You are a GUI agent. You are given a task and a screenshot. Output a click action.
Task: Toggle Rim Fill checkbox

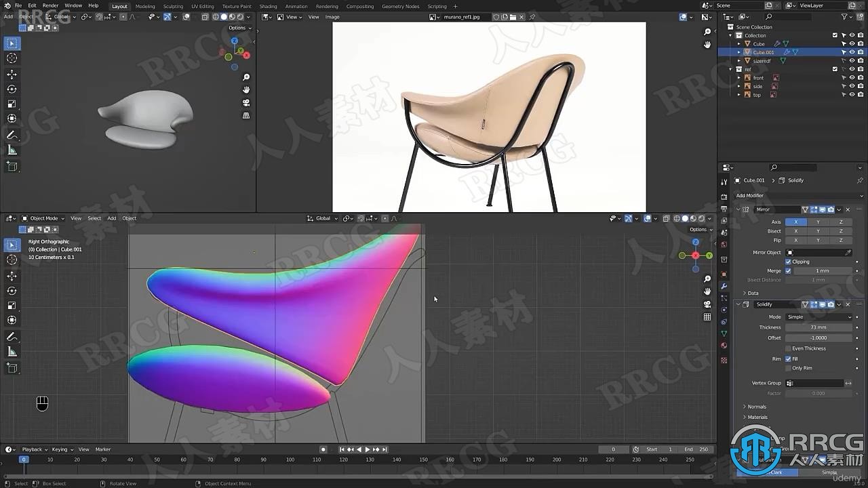pos(788,359)
